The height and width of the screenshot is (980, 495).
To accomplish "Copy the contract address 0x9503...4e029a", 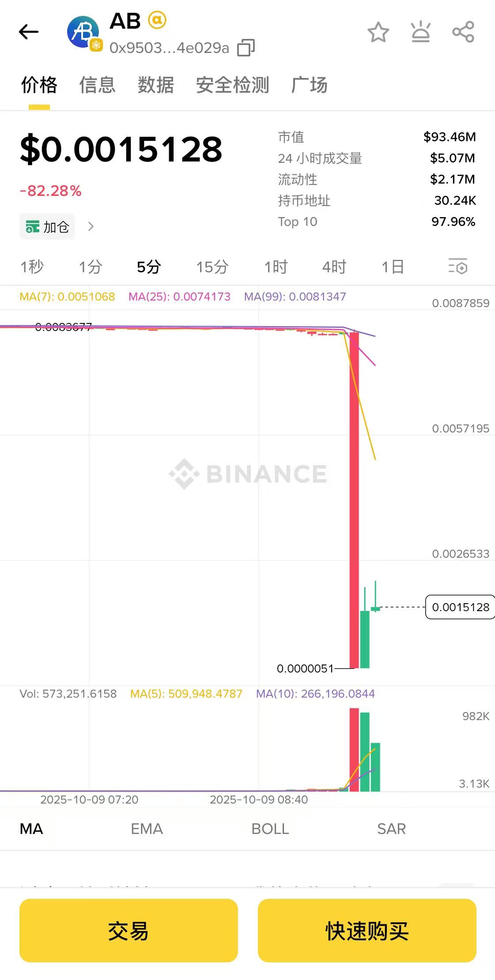I will pyautogui.click(x=246, y=48).
